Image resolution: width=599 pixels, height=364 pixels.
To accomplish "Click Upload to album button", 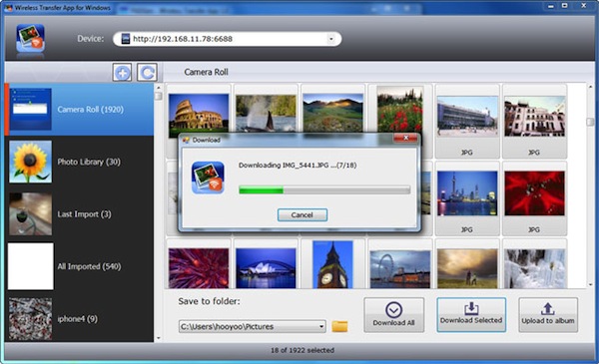I will [x=548, y=315].
